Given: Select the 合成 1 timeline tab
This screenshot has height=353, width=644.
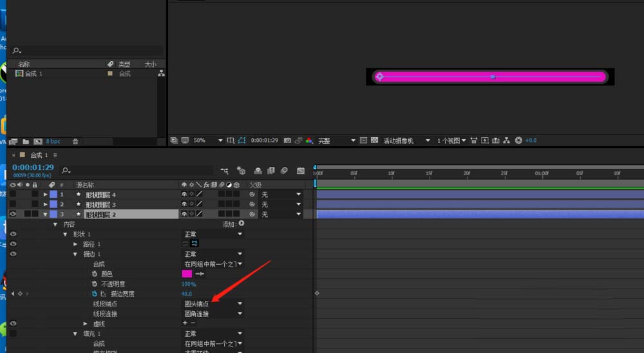Looking at the screenshot, I should pyautogui.click(x=40, y=155).
